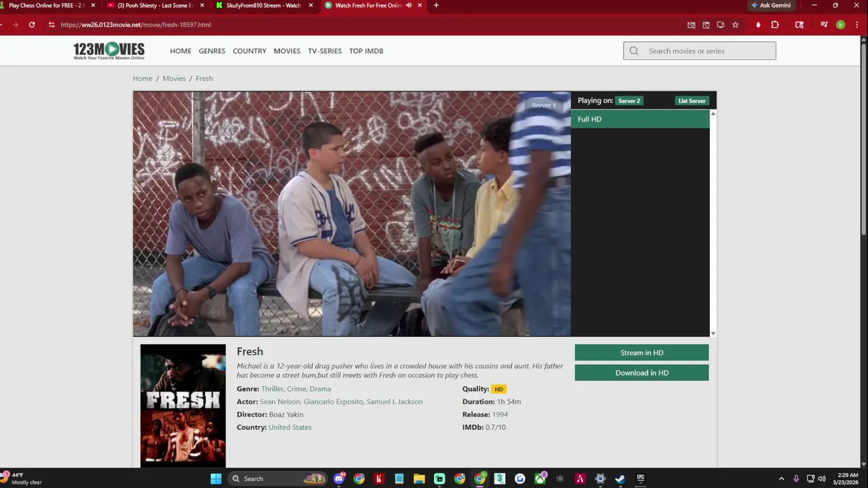Open the 1994 release year link
Screen dimensions: 868x488
[x=500, y=415]
